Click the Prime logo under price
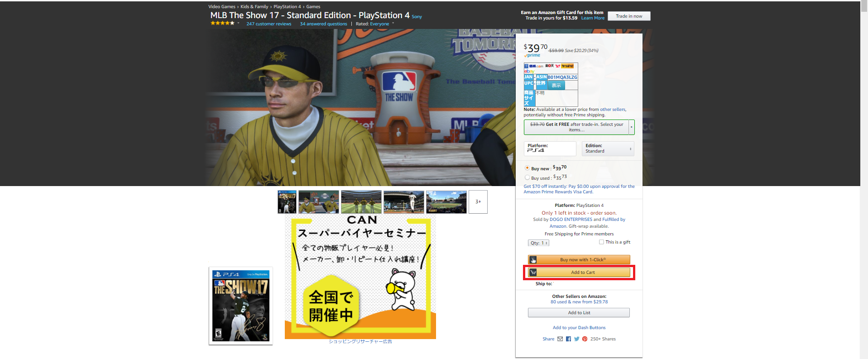 (532, 55)
